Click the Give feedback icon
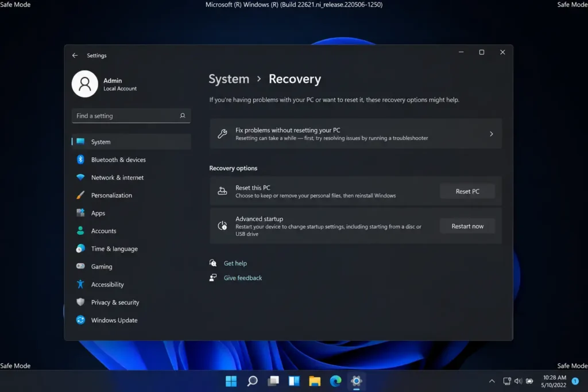The image size is (588, 392). [x=213, y=278]
